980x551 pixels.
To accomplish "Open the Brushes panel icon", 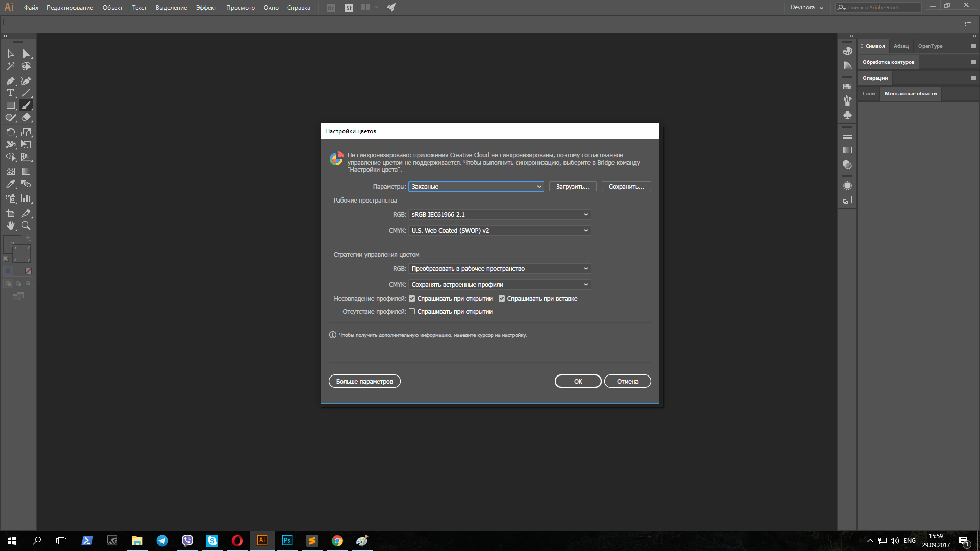I will (x=847, y=101).
